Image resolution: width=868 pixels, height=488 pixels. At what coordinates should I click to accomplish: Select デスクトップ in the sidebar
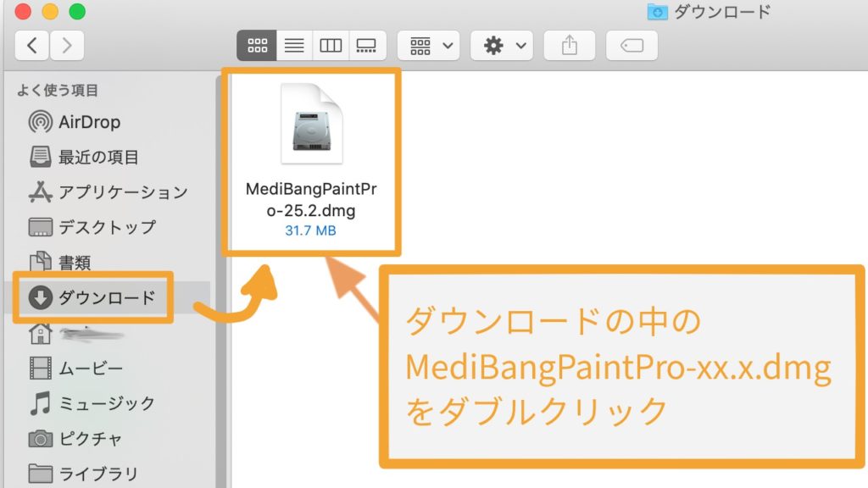tap(92, 227)
